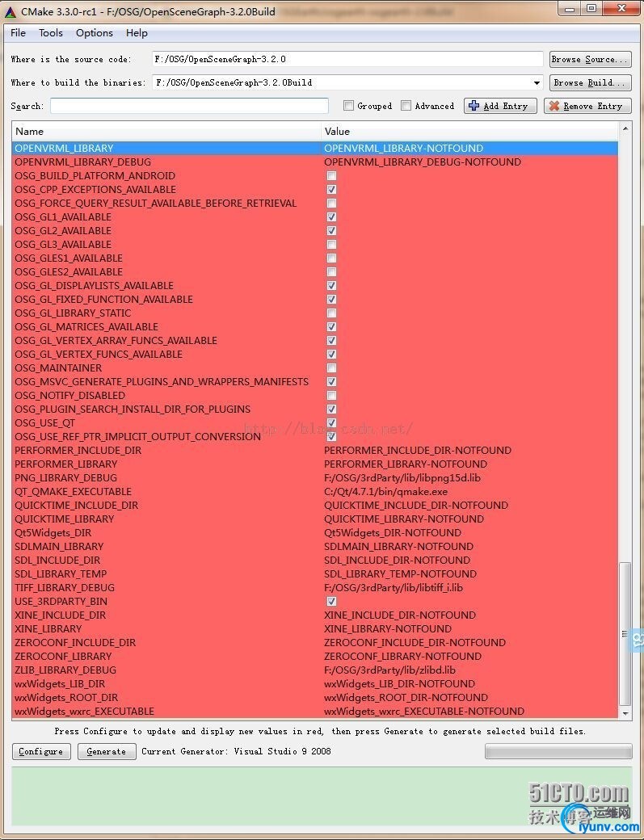Image resolution: width=644 pixels, height=840 pixels.
Task: Click wxWidgets_wxrc_EXECUTABLE-NOTFOUND value
Action: click(424, 711)
